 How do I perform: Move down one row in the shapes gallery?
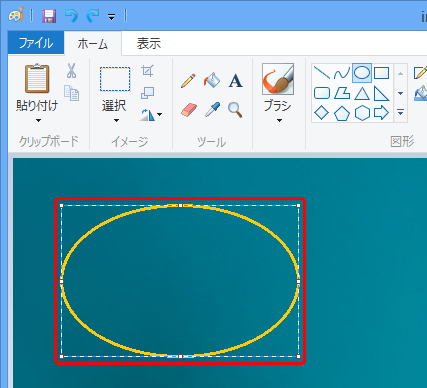click(x=401, y=93)
